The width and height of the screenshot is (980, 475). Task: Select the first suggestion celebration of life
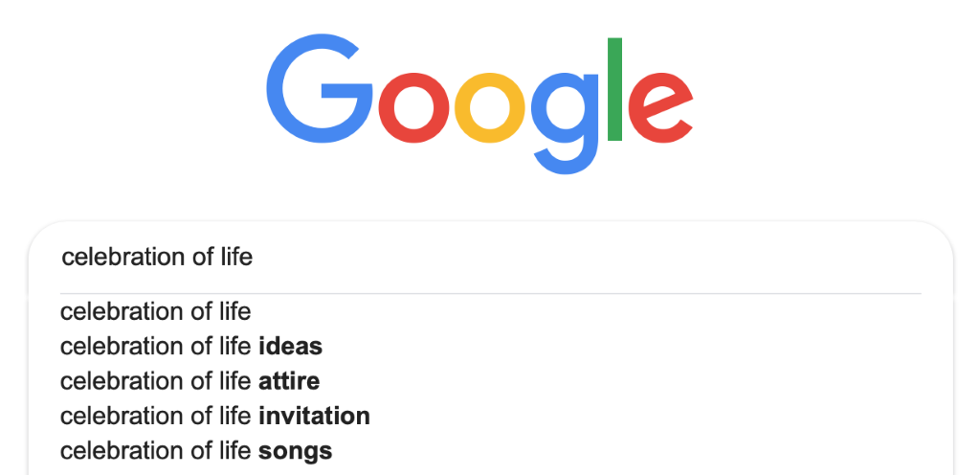click(x=491, y=311)
